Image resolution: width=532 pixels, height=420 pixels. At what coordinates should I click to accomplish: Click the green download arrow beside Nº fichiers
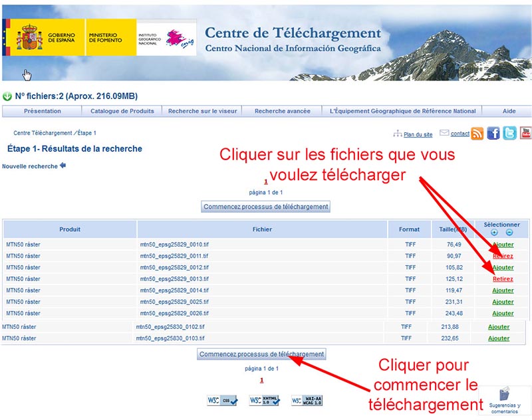tap(7, 96)
